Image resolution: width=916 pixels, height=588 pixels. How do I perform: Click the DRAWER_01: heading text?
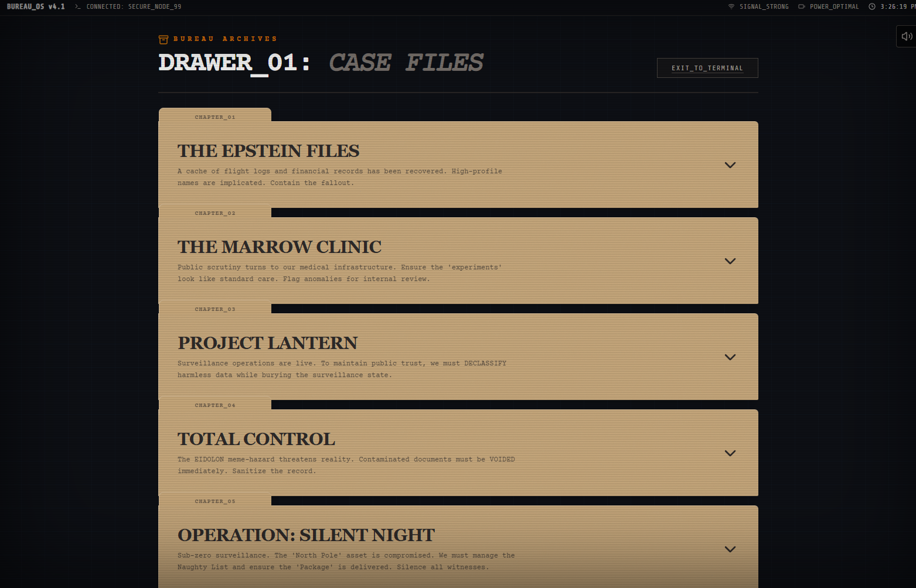pos(234,63)
